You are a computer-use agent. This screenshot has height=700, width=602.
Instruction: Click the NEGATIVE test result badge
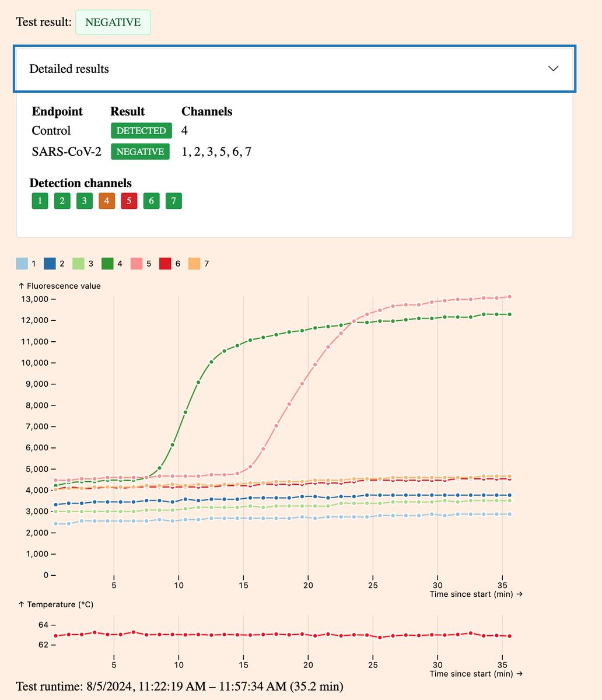point(113,23)
